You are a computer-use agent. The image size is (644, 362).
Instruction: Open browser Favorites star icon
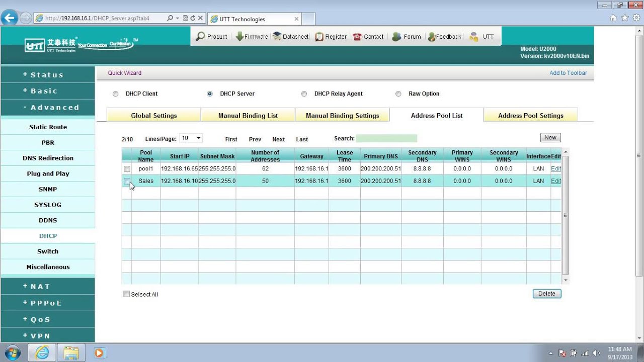coord(625,18)
